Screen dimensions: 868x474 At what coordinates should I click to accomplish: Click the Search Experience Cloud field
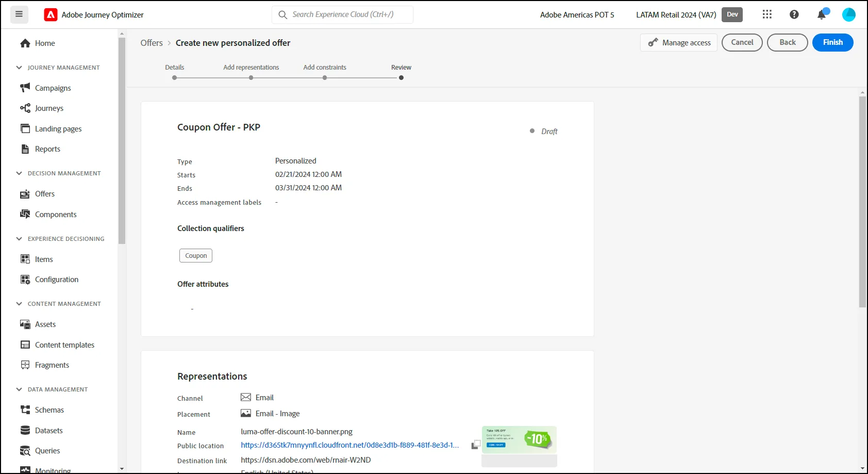[342, 14]
